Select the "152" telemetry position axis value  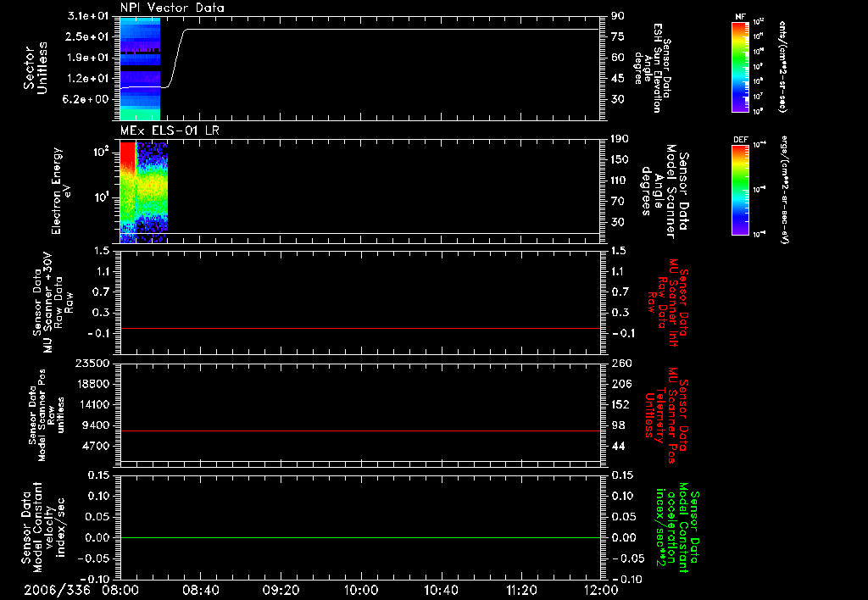click(621, 404)
